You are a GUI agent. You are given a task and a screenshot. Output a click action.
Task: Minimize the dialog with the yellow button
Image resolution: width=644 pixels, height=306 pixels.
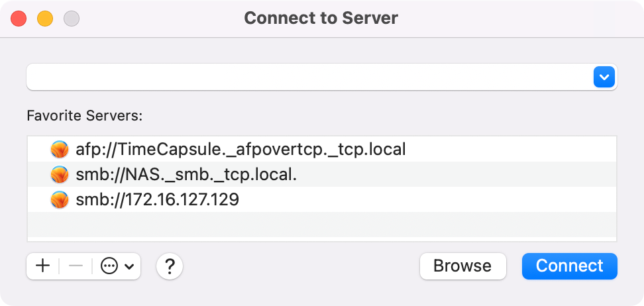44,18
